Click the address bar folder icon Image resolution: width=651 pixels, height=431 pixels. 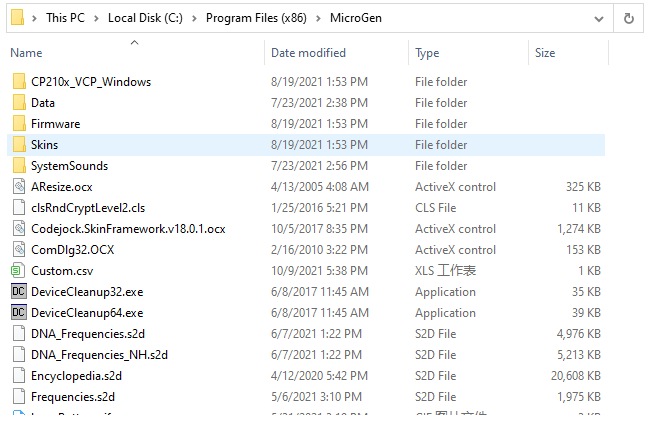(x=17, y=17)
